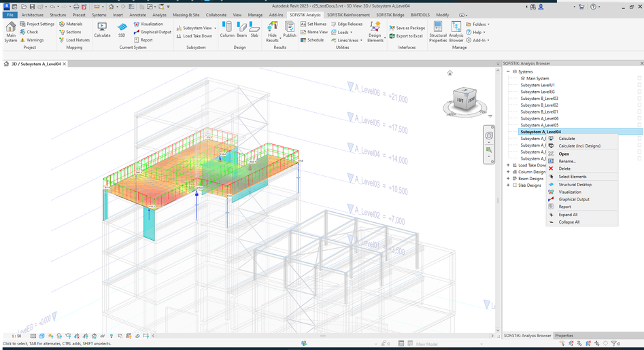The image size is (644, 350).
Task: Click the Schedule utility
Action: (312, 40)
